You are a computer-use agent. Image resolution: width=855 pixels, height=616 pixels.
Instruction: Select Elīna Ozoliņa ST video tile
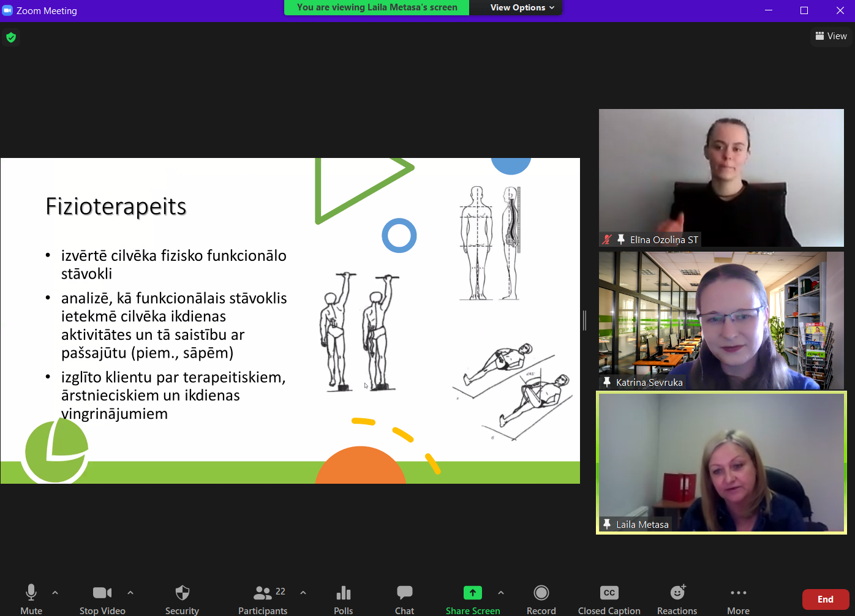(x=721, y=178)
